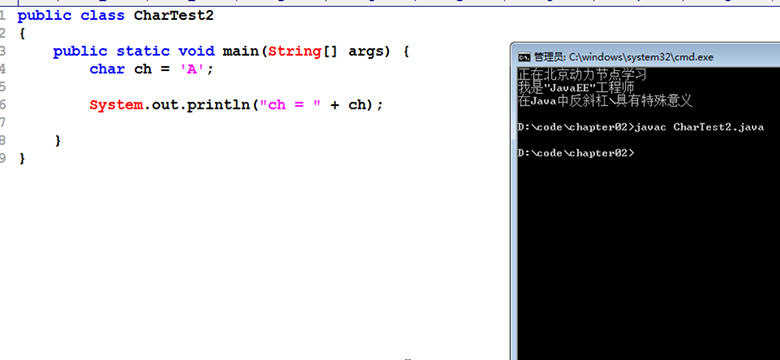Select the cmd.exe window title bar
Screen dimensions: 780x360
tap(646, 57)
